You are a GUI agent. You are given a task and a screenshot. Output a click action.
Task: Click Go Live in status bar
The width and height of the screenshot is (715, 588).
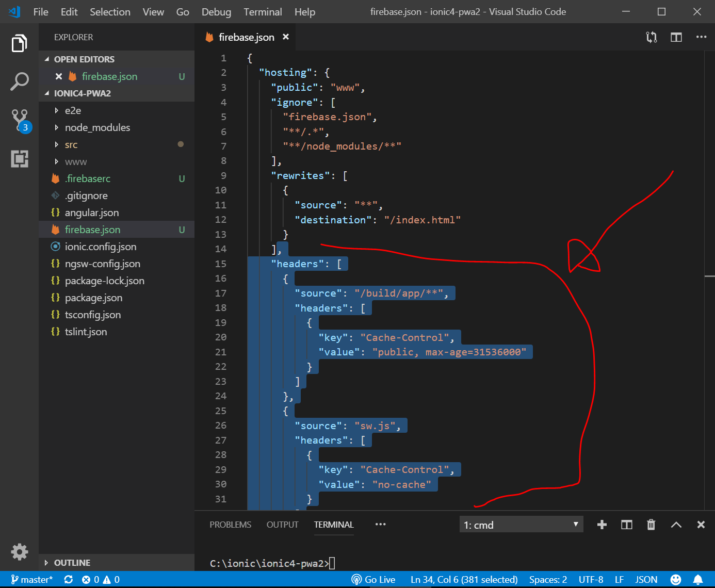(373, 580)
